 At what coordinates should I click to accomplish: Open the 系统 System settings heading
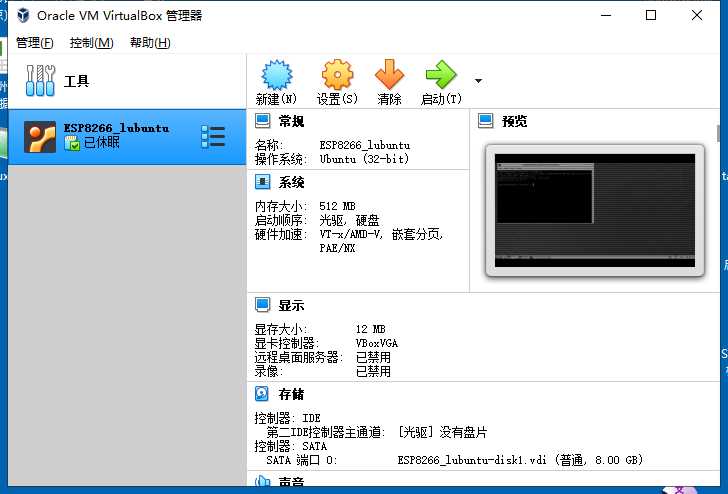click(x=291, y=182)
